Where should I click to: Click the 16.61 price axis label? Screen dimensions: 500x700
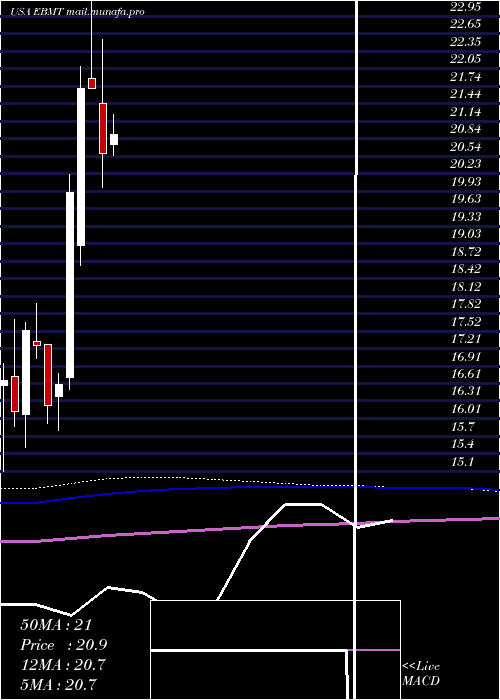tap(466, 374)
